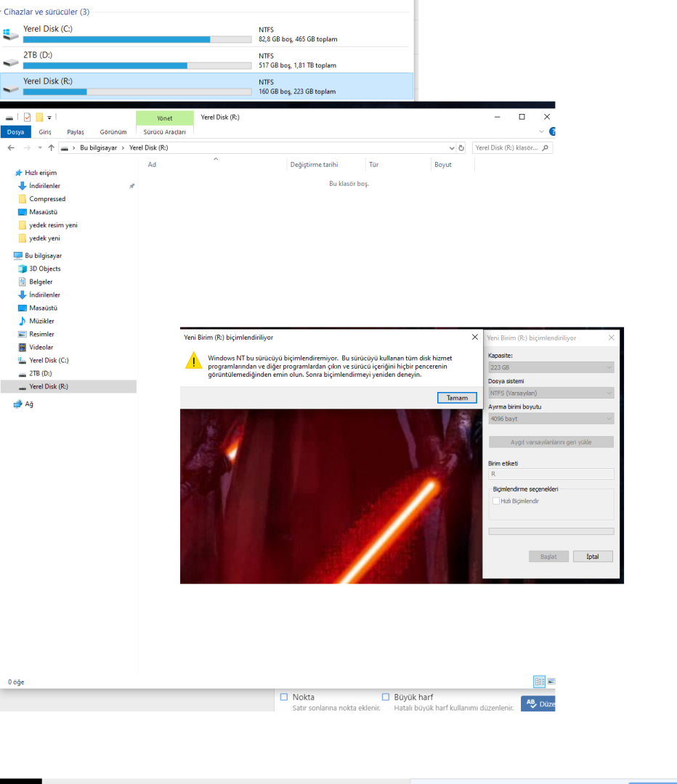Open the Kapasite dropdown in format window

551,367
